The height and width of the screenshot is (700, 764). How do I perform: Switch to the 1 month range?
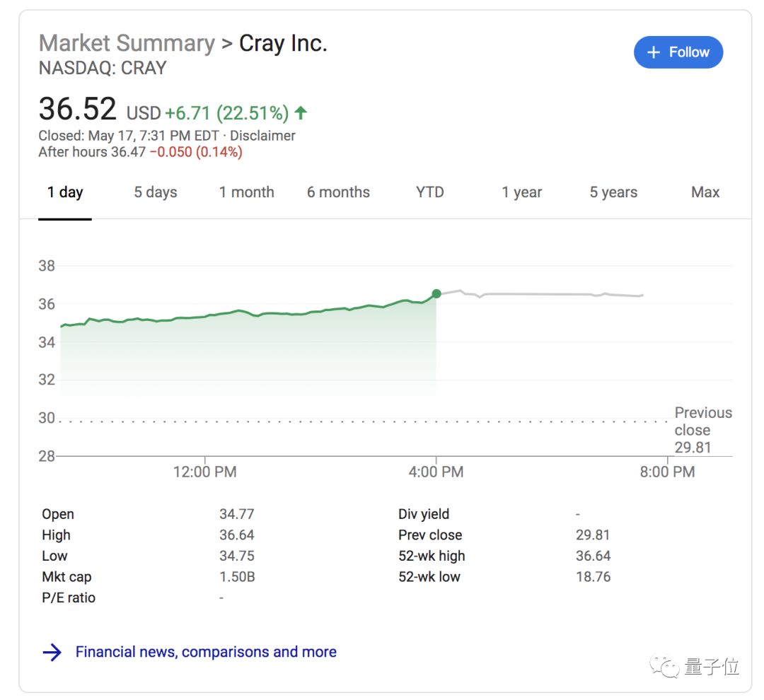tap(246, 192)
